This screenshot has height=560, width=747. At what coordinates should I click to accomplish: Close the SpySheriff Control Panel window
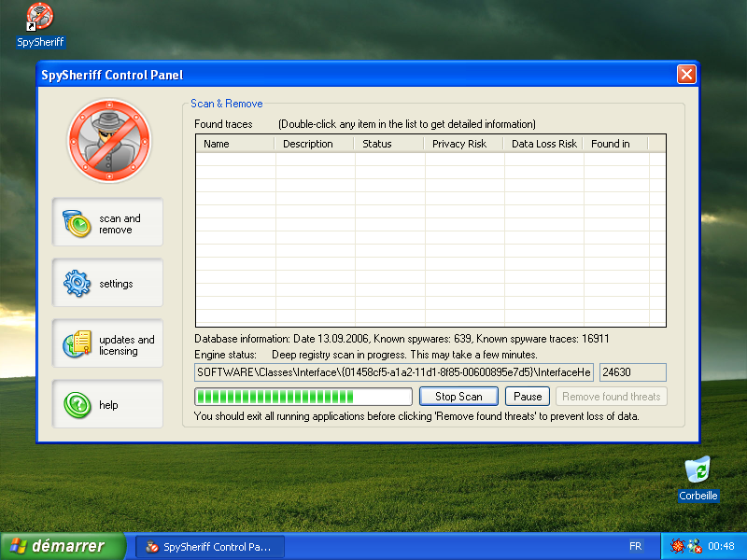coord(686,75)
